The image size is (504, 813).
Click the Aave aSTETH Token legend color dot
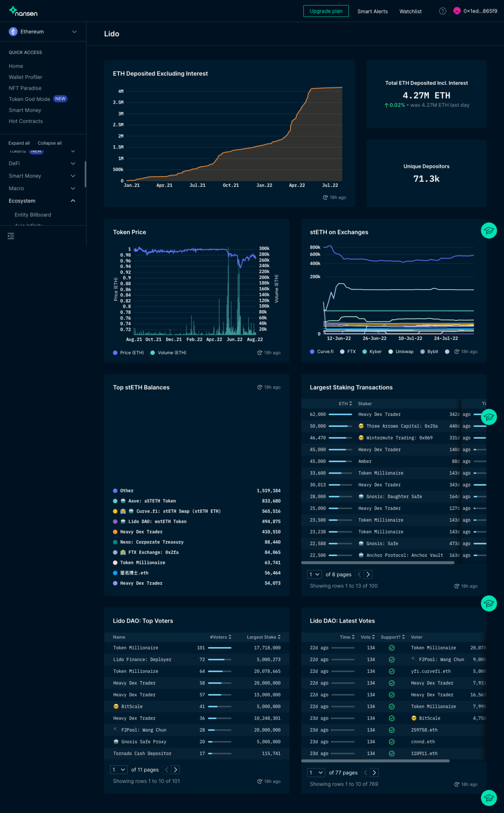115,501
